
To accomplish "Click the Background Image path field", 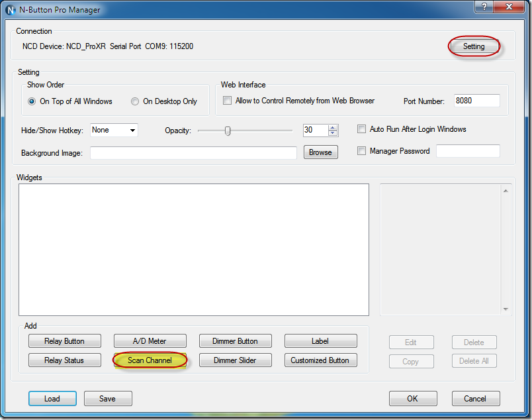I will [x=193, y=152].
